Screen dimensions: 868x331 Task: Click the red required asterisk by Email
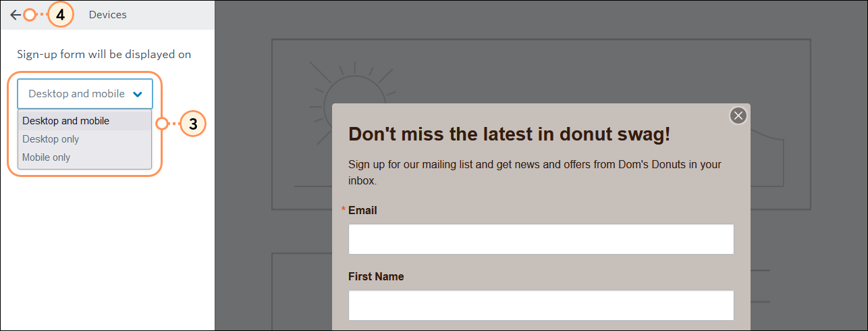(x=344, y=211)
